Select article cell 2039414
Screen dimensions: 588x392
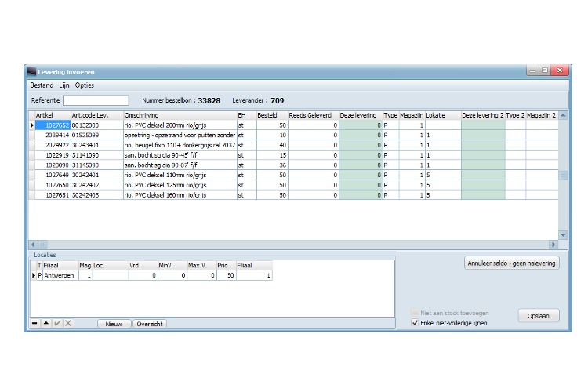[x=53, y=135]
